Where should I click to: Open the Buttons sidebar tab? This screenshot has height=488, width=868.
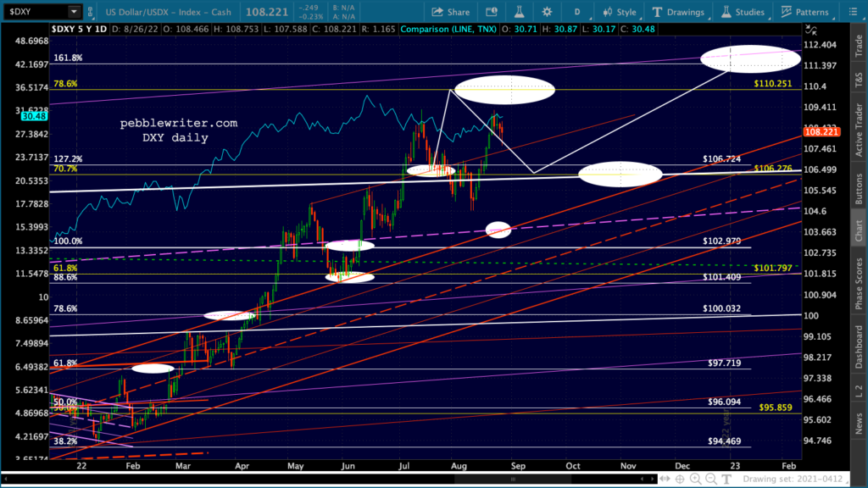859,188
